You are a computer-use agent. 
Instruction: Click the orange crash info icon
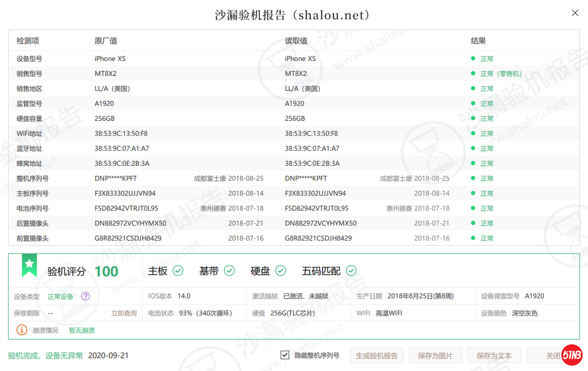[x=21, y=330]
